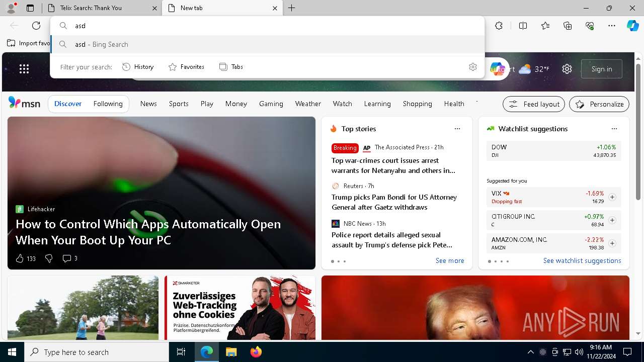Open the Shopping category
Image resolution: width=644 pixels, height=362 pixels.
(418, 104)
